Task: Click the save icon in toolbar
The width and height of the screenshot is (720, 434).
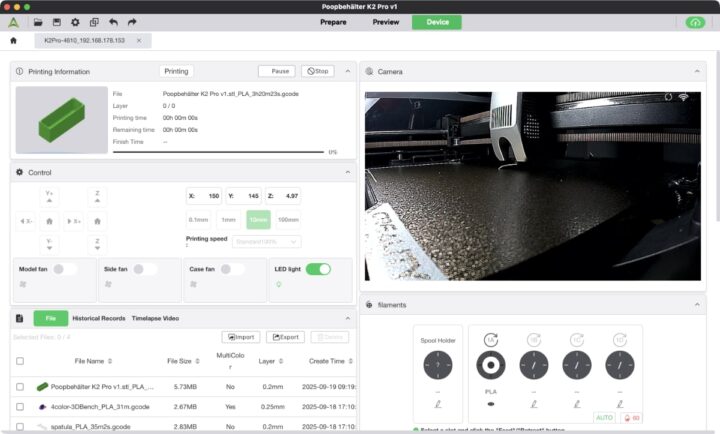Action: [56, 22]
